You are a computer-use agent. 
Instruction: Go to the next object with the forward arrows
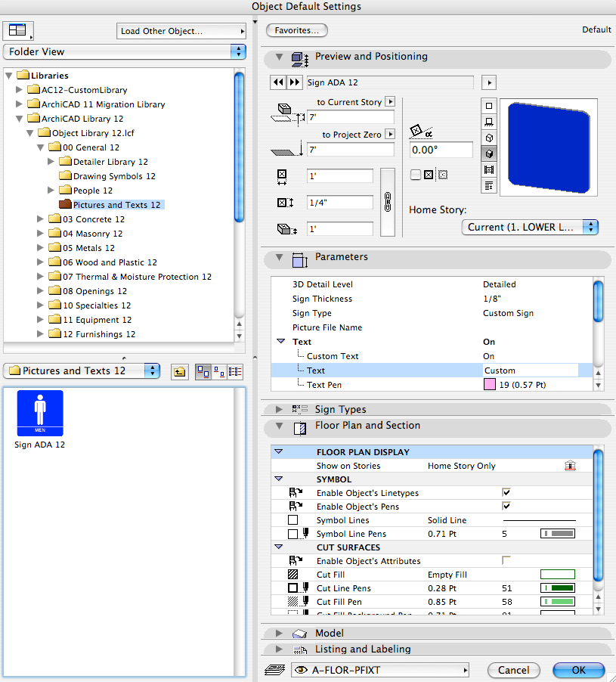point(294,82)
